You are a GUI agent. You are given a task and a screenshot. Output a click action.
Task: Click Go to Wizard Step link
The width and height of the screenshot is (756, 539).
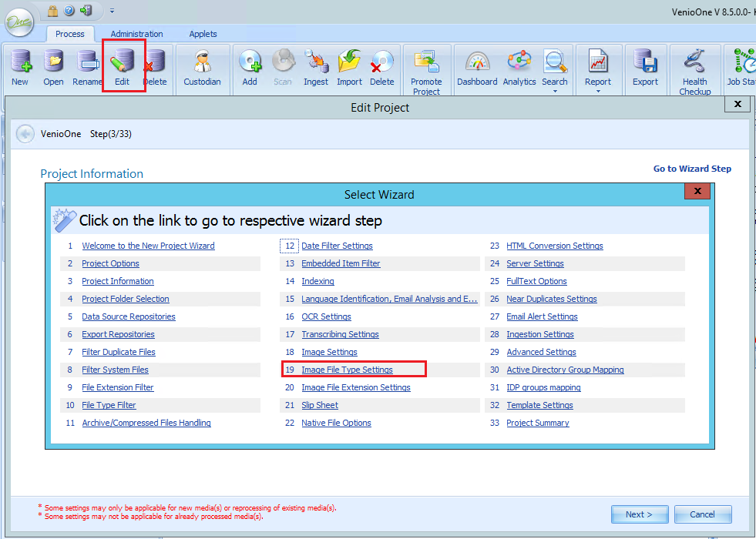pyautogui.click(x=692, y=169)
